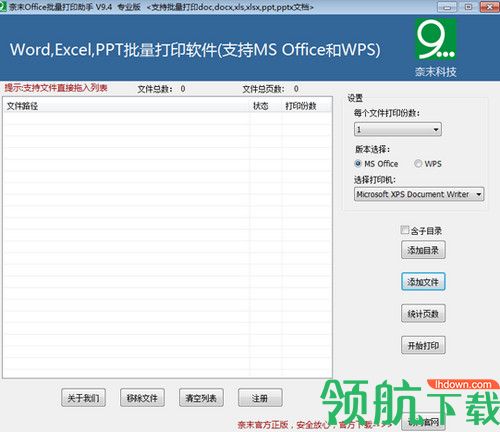
Task: Close the application window
Action: point(490,7)
